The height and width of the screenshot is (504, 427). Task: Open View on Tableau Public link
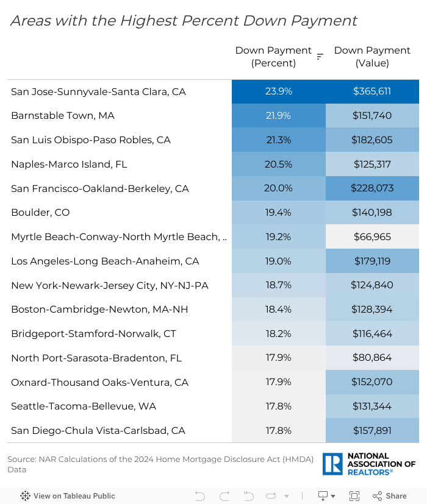pos(74,495)
